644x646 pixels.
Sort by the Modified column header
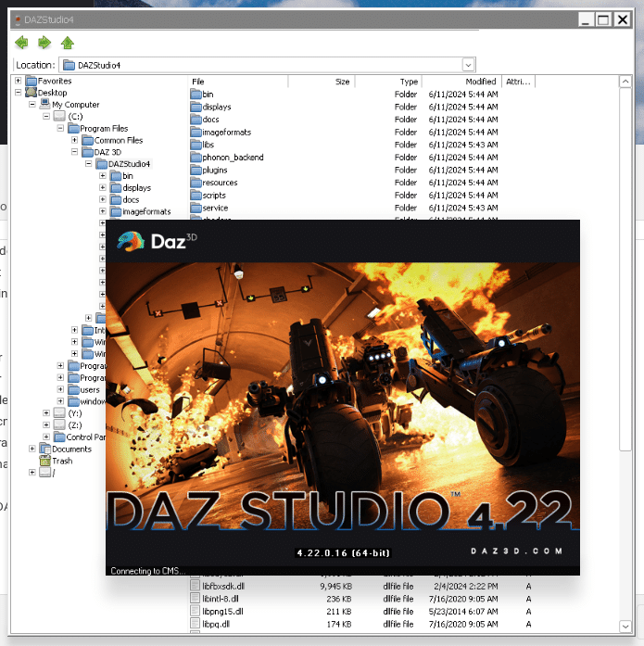point(461,82)
